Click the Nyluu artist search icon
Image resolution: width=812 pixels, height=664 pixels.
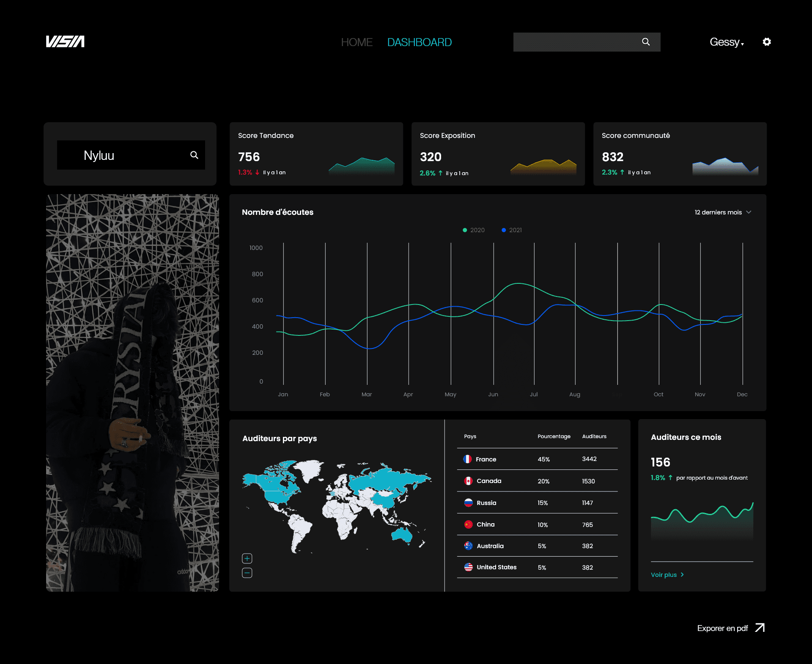coord(194,155)
